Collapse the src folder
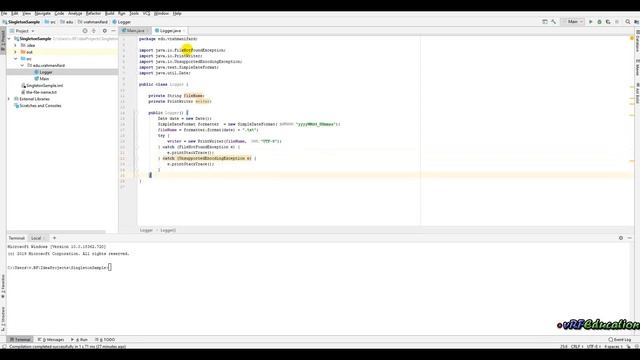Image resolution: width=640 pixels, height=360 pixels. pos(16,59)
